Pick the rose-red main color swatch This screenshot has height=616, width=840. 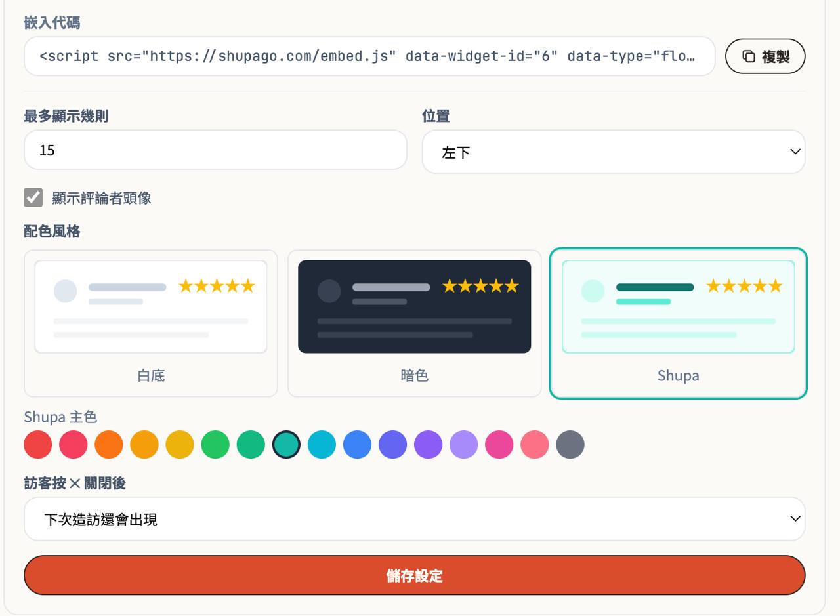[73, 445]
